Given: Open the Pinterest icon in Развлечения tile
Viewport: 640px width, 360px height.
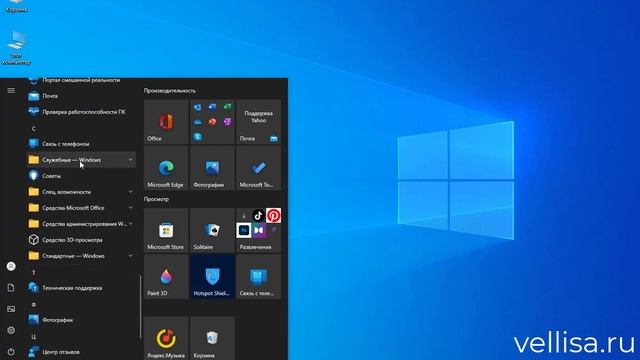Looking at the screenshot, I should 273,216.
